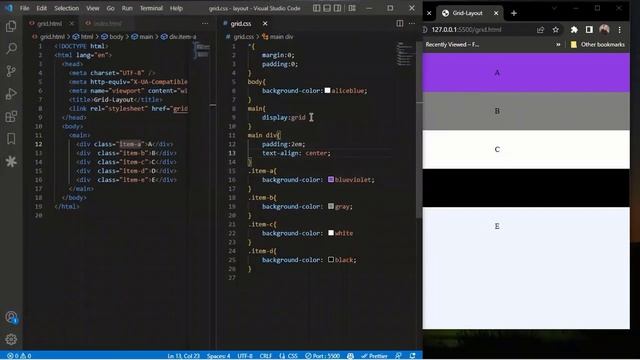Open aliceblue color swatch picker
The height and width of the screenshot is (360, 640).
[x=327, y=90]
